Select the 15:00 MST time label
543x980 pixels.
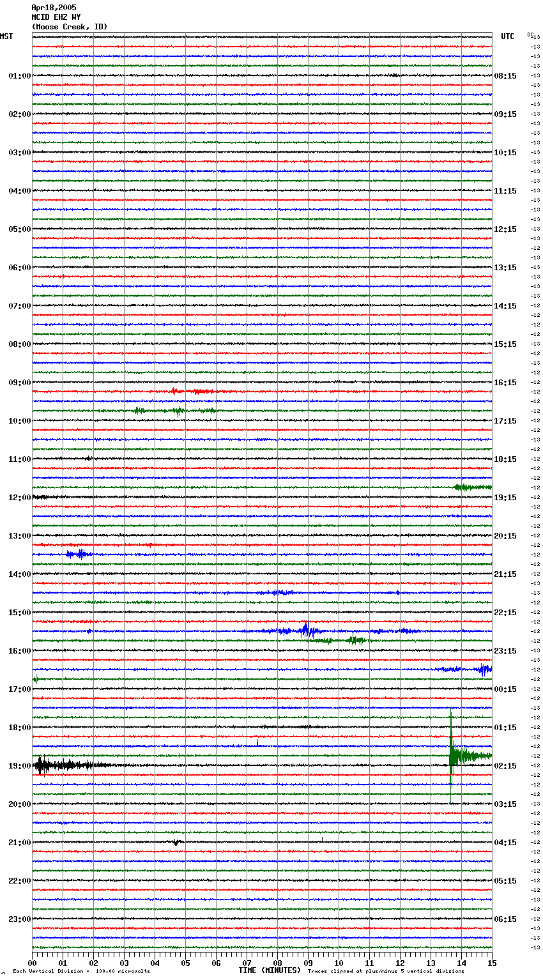[20, 613]
